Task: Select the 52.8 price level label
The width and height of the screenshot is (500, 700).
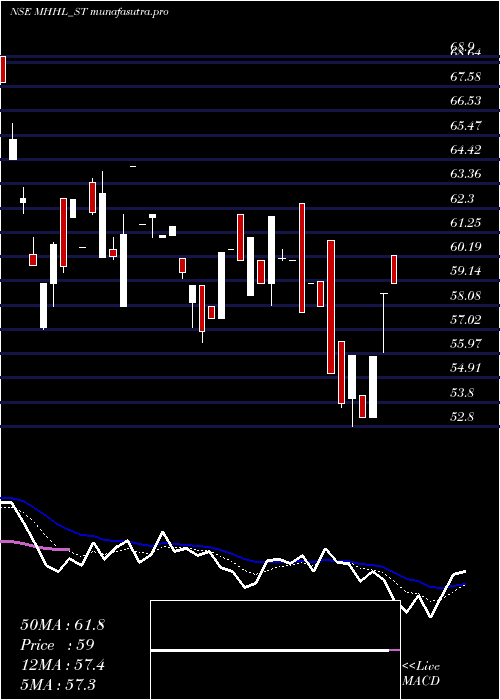Action: pos(462,417)
